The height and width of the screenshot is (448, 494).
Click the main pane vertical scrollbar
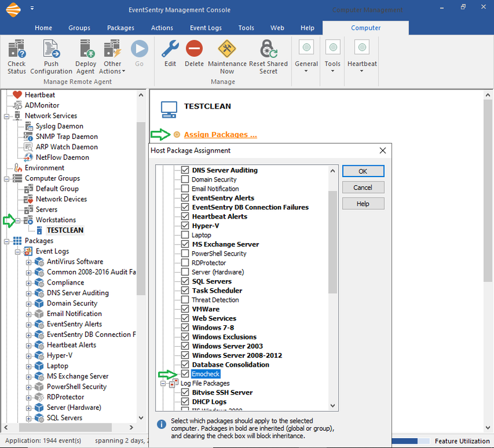point(488,191)
